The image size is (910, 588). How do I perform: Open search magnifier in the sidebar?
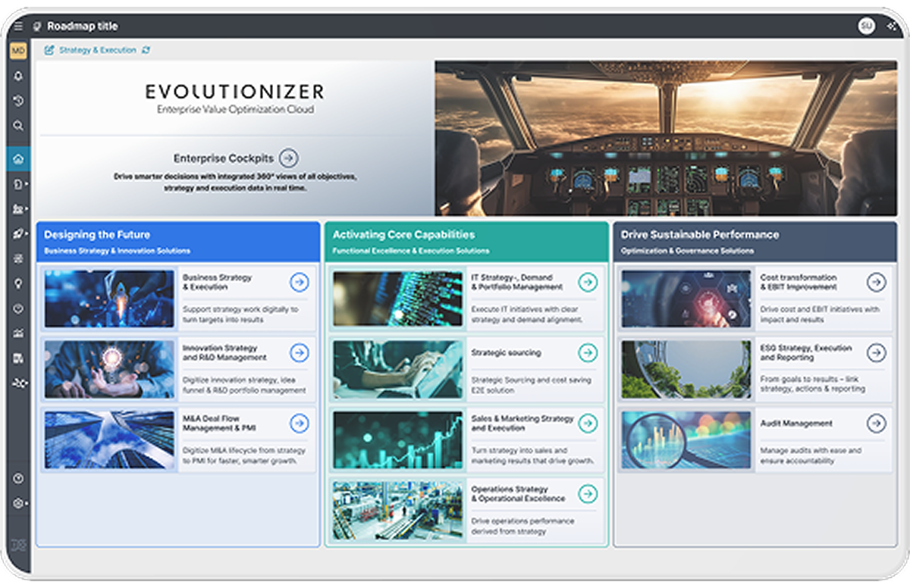tap(18, 126)
